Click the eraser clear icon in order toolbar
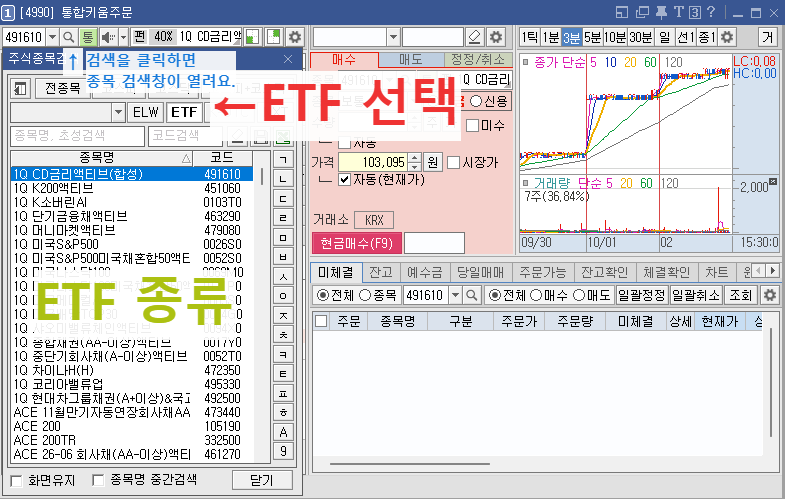This screenshot has height=499, width=785. [x=475, y=37]
